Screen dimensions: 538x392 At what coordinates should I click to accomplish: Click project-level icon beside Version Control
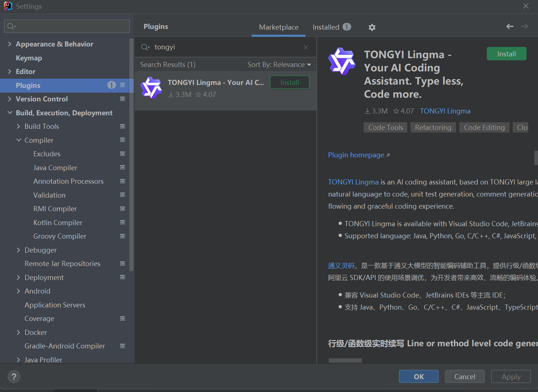pyautogui.click(x=123, y=99)
